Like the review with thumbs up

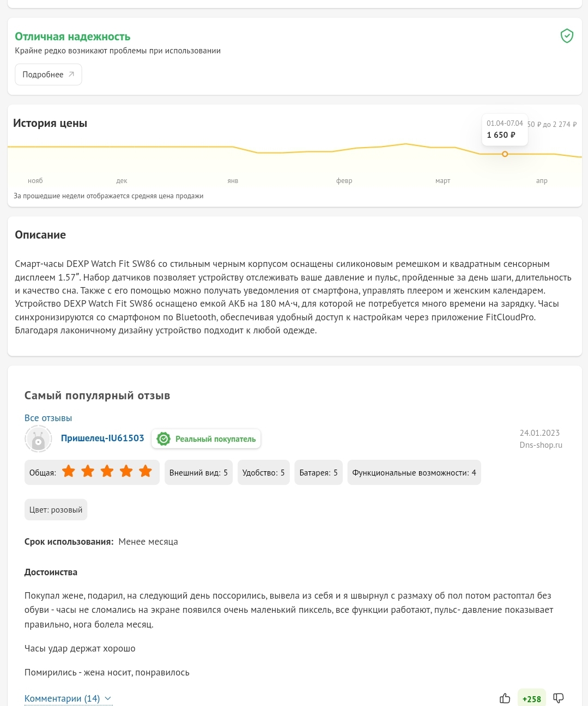tap(505, 698)
